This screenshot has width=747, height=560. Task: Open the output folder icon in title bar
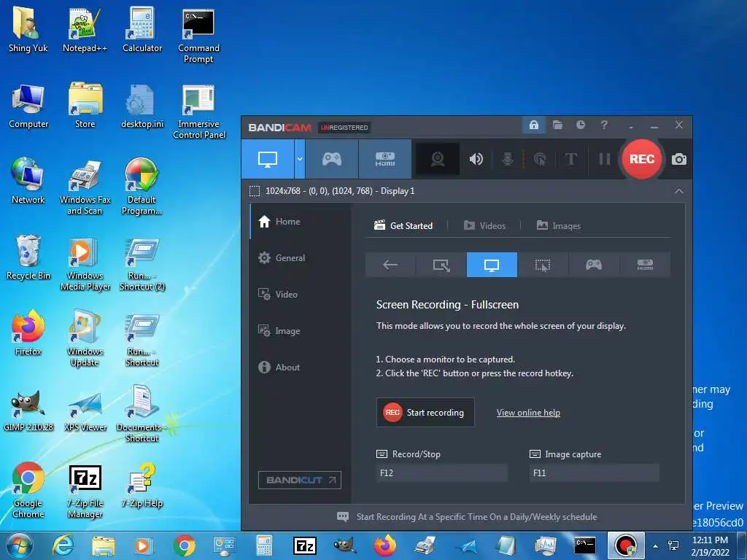pos(557,125)
